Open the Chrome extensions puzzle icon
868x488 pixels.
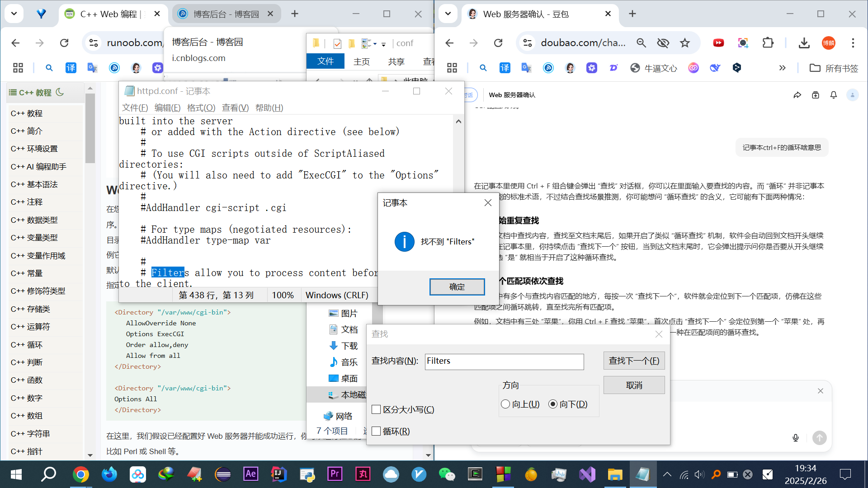pyautogui.click(x=768, y=43)
